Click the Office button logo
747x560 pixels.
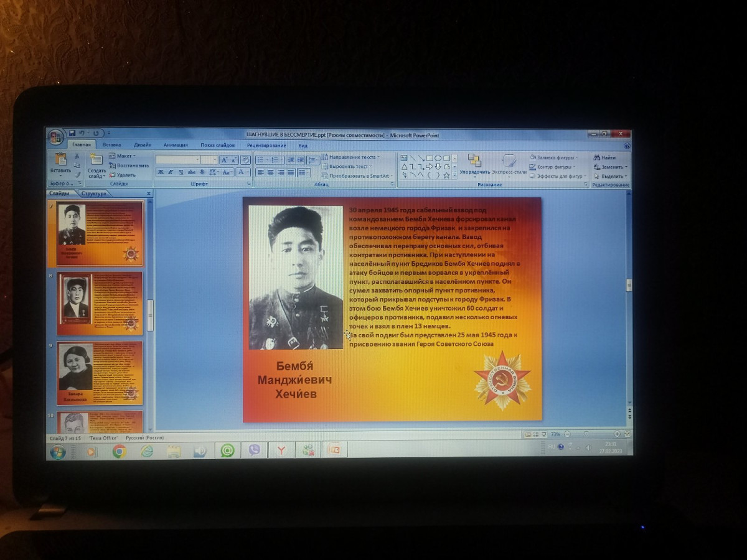point(55,136)
